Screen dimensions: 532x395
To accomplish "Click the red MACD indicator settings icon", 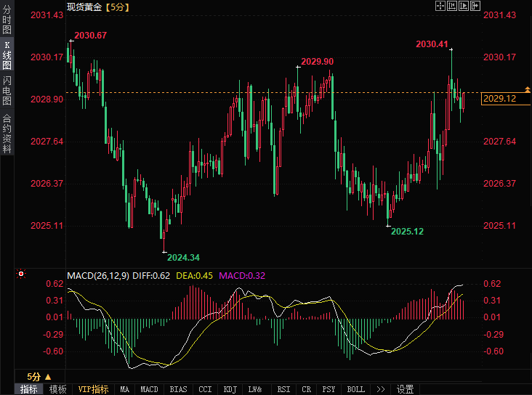I will click(x=21, y=274).
